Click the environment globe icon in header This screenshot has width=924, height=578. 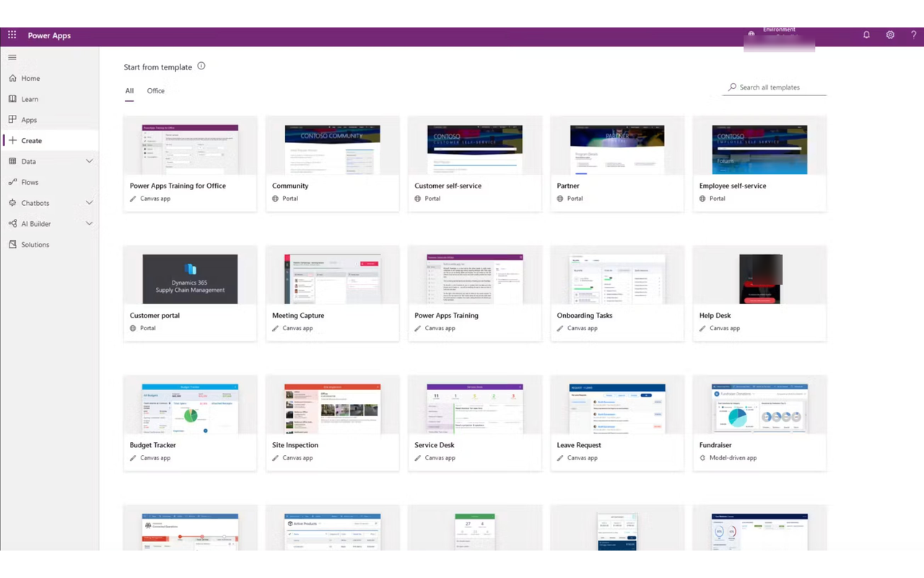coord(751,34)
